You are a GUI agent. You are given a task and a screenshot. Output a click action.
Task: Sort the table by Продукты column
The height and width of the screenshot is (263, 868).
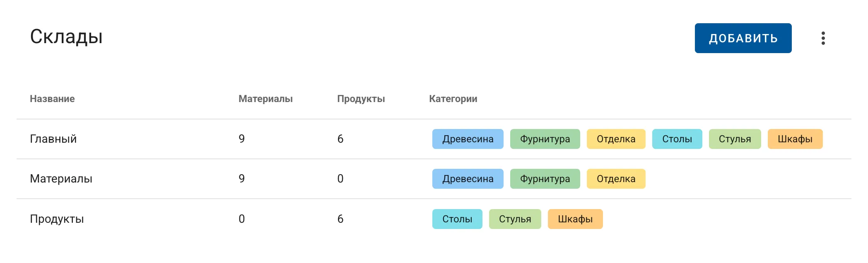(361, 99)
